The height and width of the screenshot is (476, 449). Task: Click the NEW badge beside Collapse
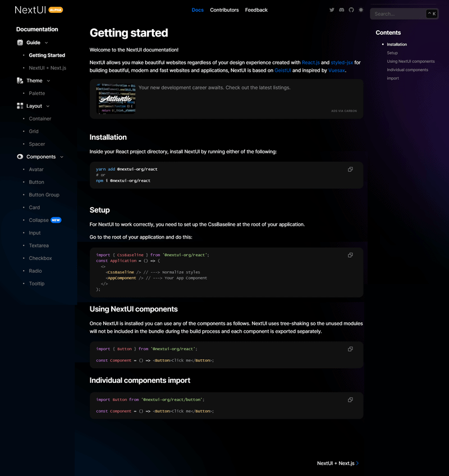[56, 220]
